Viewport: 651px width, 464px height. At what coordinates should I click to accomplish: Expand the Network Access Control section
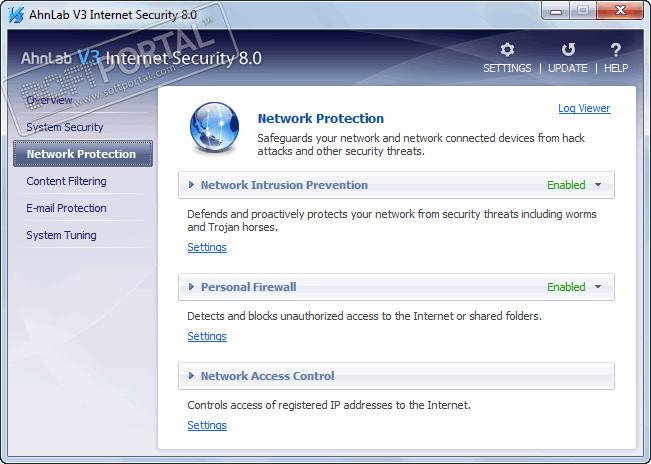192,376
